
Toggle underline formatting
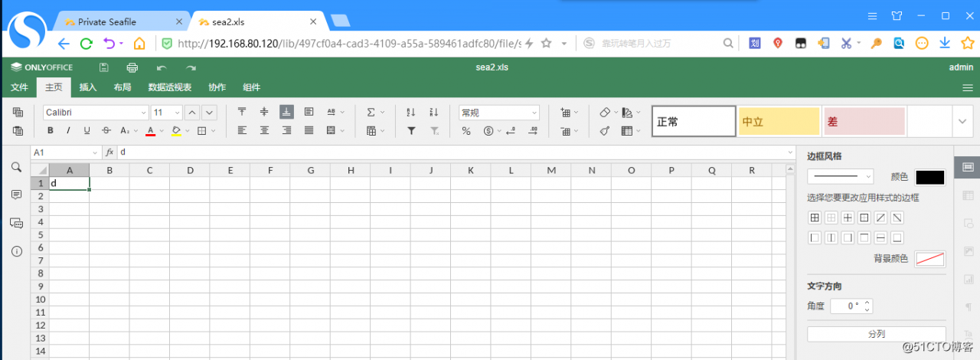coord(87,131)
